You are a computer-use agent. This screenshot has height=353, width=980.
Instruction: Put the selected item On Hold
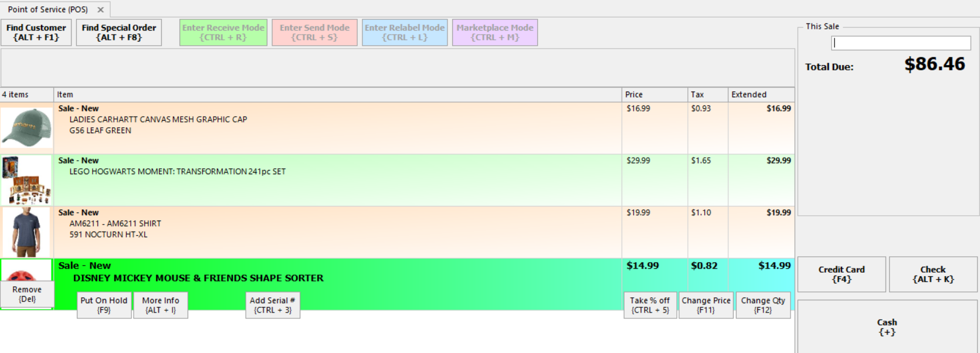(x=104, y=305)
